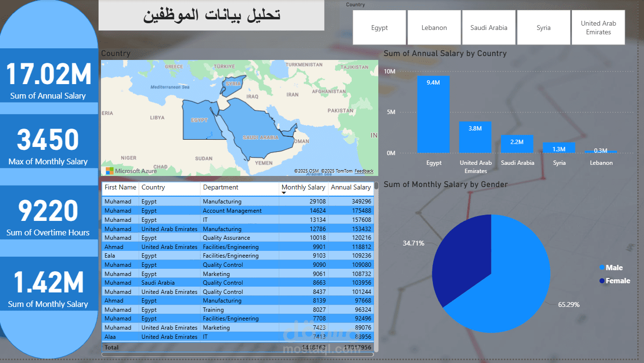Sort by Annual Salary column header
Viewport: 644px width, 363px height.
[351, 188]
